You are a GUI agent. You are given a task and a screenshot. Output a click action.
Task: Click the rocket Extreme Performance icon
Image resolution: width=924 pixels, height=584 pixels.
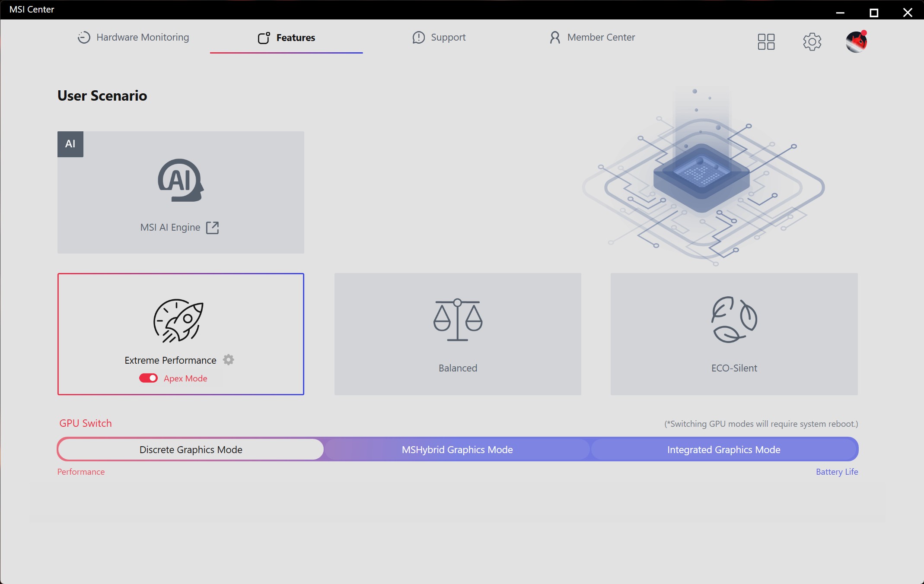tap(178, 321)
